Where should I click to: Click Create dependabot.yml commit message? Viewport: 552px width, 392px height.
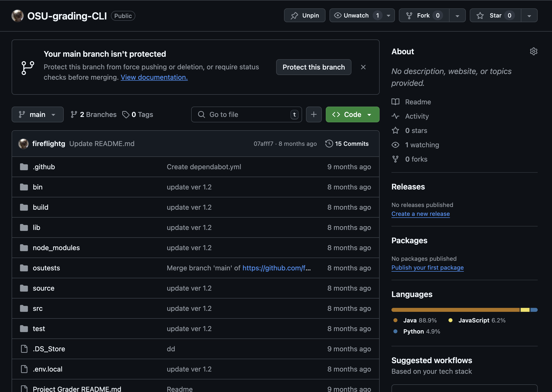[204, 167]
